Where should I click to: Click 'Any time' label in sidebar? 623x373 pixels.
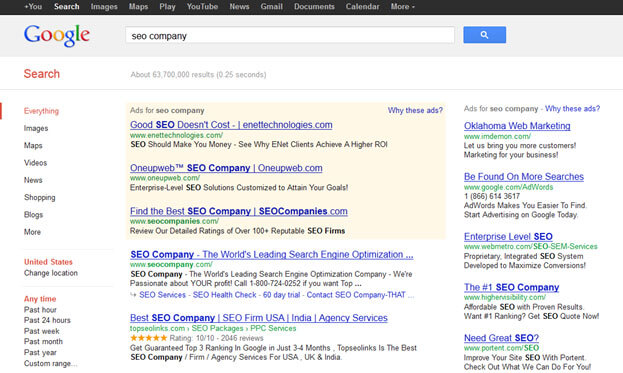click(40, 299)
